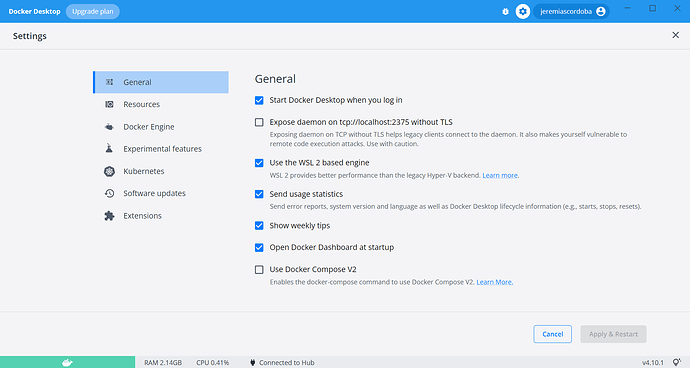This screenshot has height=368, width=690.
Task: Toggle Open Docker Dashboard at startup
Action: coord(259,247)
